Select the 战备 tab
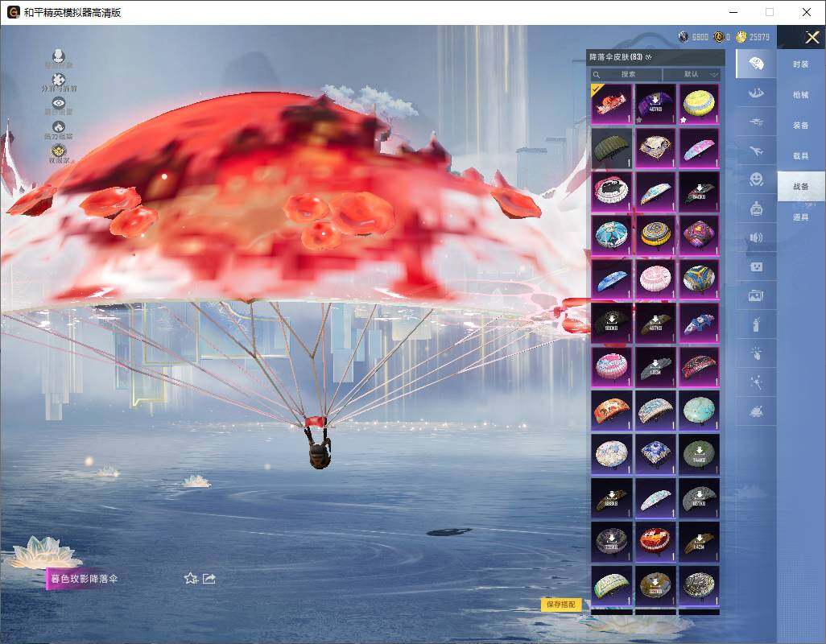Image resolution: width=826 pixels, height=644 pixels. pos(801,187)
